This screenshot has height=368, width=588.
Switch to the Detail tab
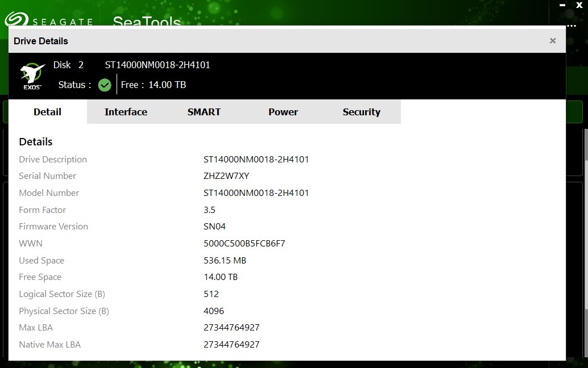[x=47, y=112]
